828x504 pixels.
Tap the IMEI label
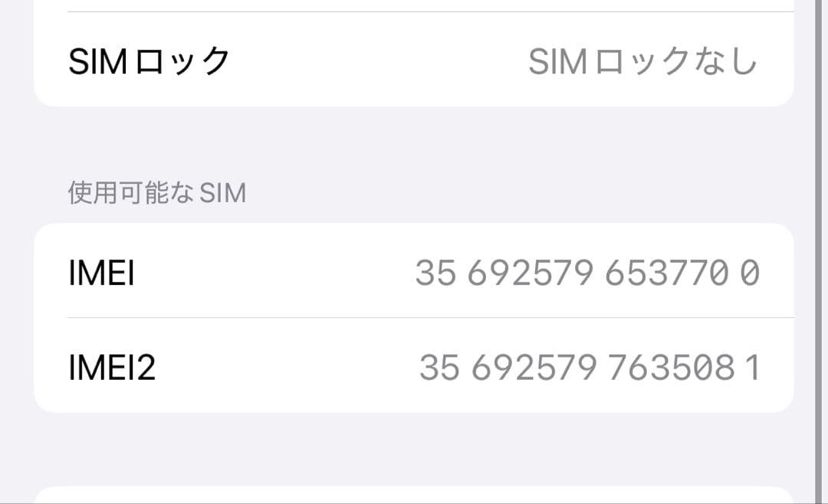pyautogui.click(x=101, y=273)
